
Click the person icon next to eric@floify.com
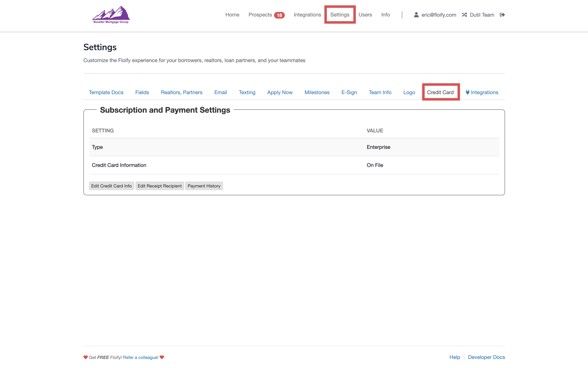click(416, 15)
